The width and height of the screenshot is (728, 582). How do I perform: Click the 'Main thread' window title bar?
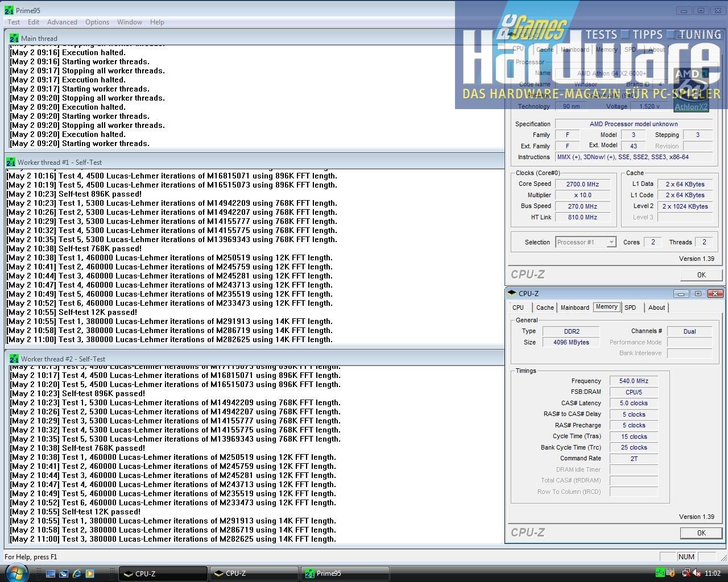point(255,38)
